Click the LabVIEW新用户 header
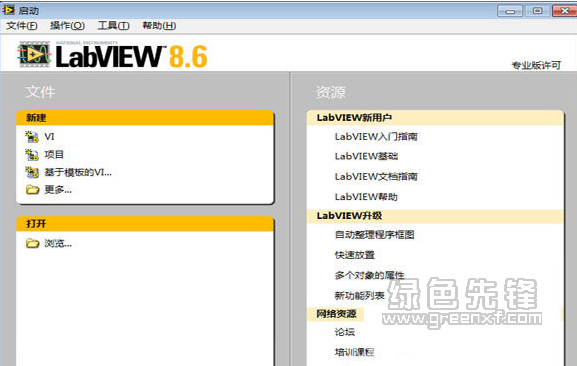The height and width of the screenshot is (366, 577). pyautogui.click(x=435, y=118)
